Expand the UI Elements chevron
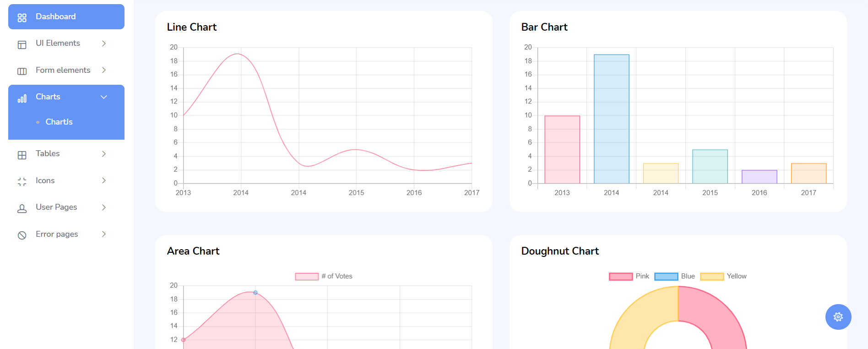868x349 pixels. pos(104,44)
